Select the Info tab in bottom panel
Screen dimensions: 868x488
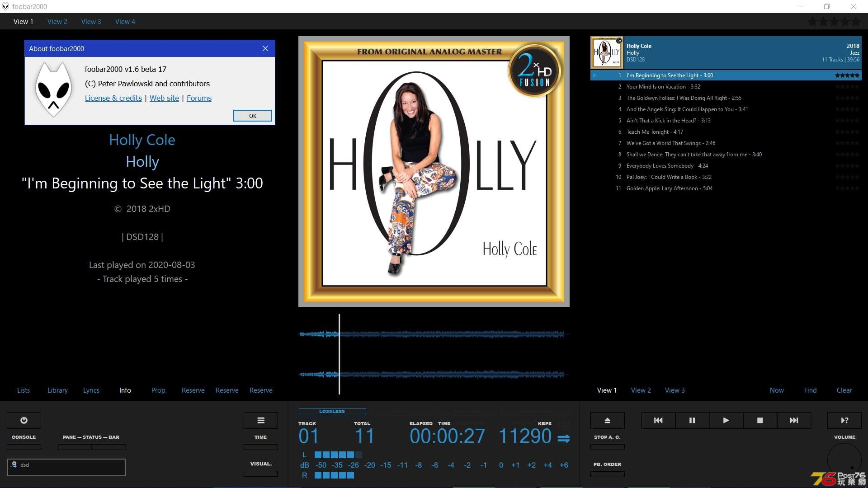(x=125, y=390)
